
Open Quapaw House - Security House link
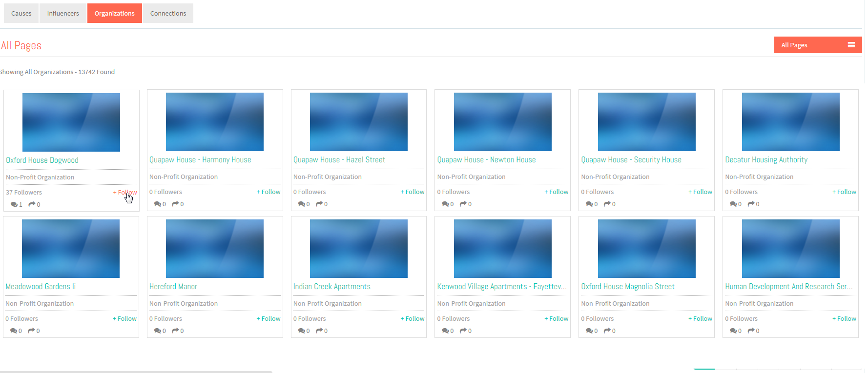[x=631, y=159]
